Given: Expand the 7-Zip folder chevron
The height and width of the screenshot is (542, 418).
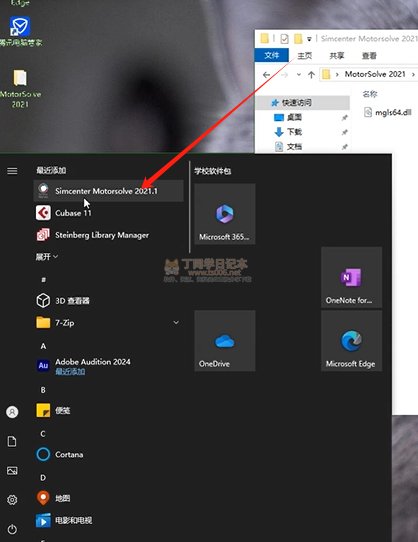Looking at the screenshot, I should tap(176, 323).
